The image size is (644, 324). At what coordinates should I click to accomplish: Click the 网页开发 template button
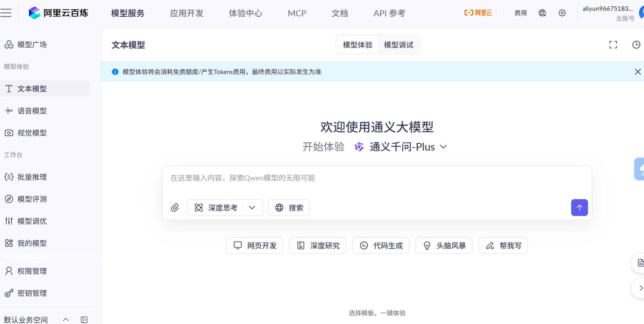pos(254,245)
